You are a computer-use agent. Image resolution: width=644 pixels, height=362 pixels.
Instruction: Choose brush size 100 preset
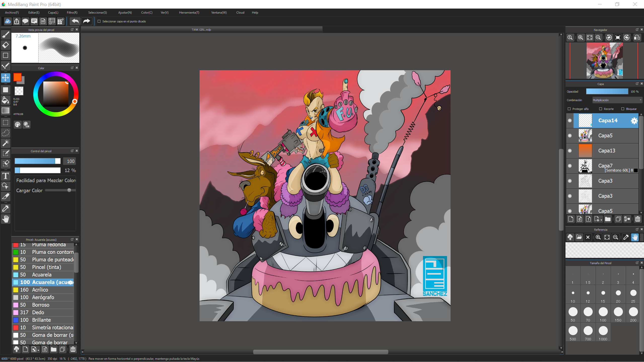click(603, 312)
